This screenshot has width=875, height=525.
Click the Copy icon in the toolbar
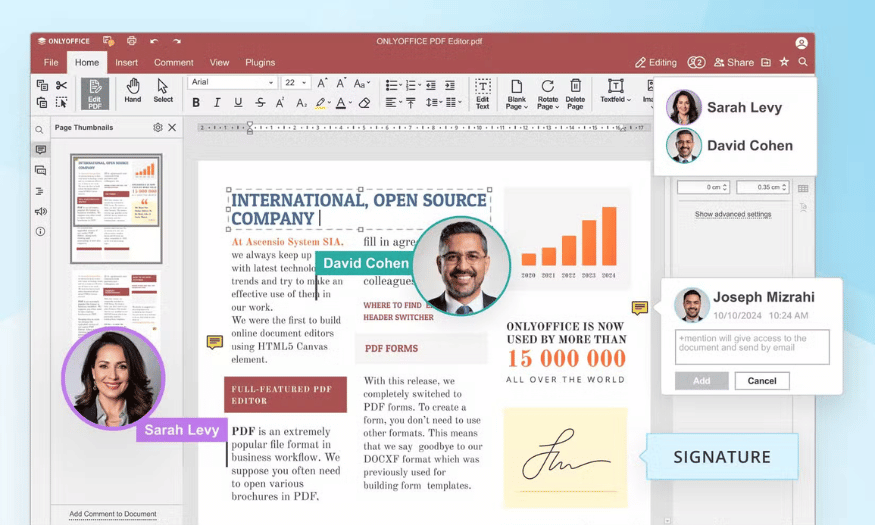42,85
